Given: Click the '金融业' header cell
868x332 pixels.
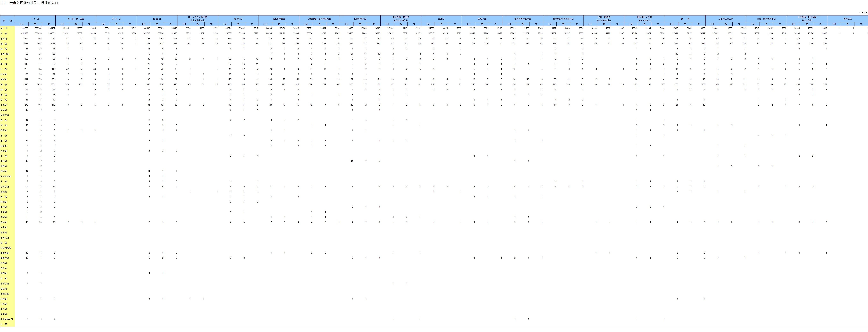Looking at the screenshot, I should 441,18.
